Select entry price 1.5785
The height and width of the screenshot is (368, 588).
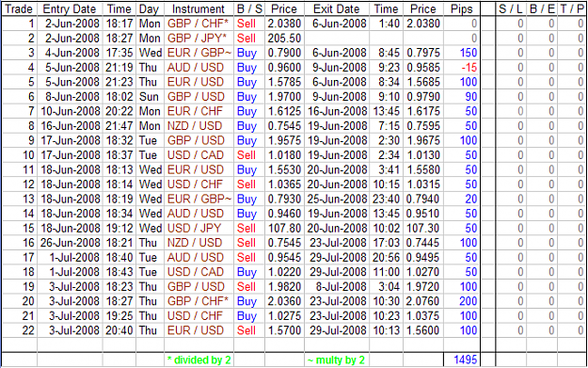284,82
